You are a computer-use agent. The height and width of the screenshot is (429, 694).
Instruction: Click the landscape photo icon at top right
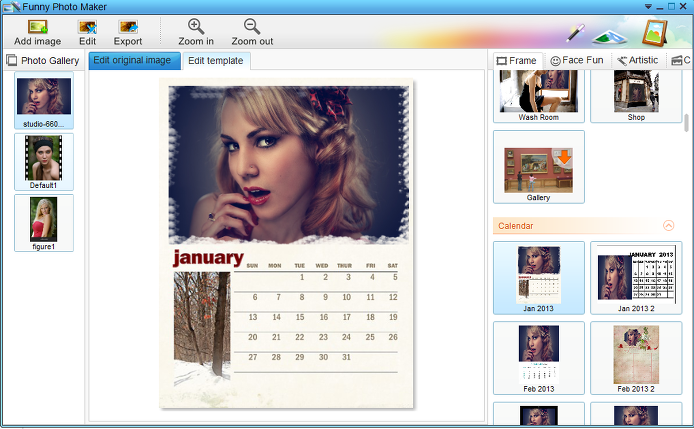pos(609,37)
